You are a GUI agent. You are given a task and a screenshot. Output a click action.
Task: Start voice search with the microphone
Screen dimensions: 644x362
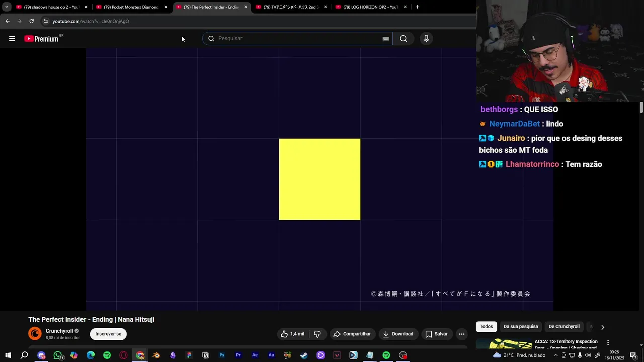click(426, 39)
